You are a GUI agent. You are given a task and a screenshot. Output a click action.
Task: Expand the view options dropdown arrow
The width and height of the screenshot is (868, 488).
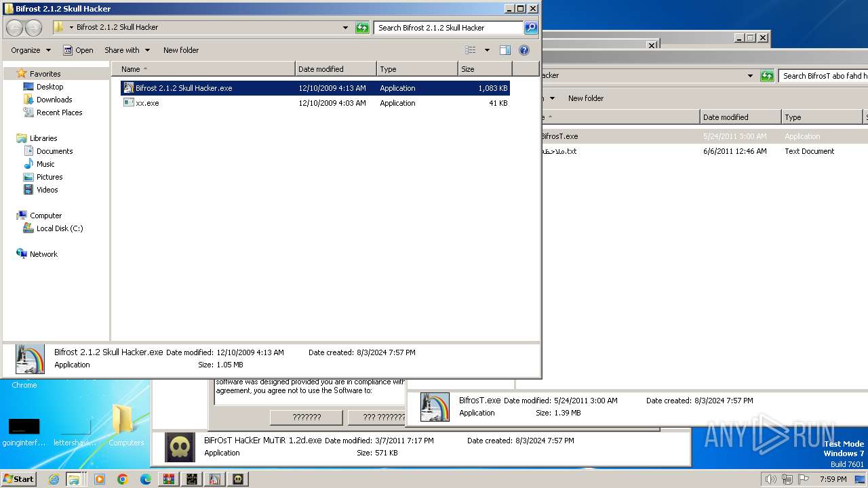point(486,50)
